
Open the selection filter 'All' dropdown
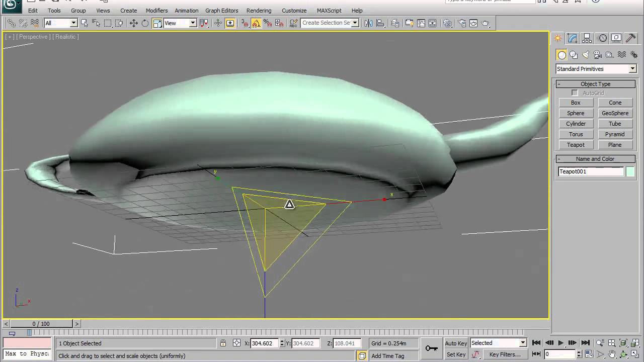[73, 23]
